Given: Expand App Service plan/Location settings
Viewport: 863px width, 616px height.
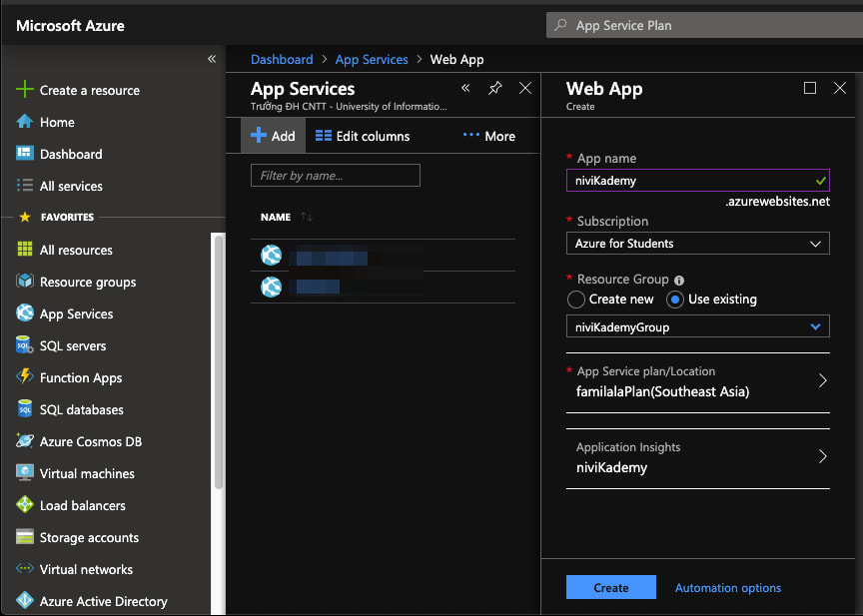Looking at the screenshot, I should (698, 381).
